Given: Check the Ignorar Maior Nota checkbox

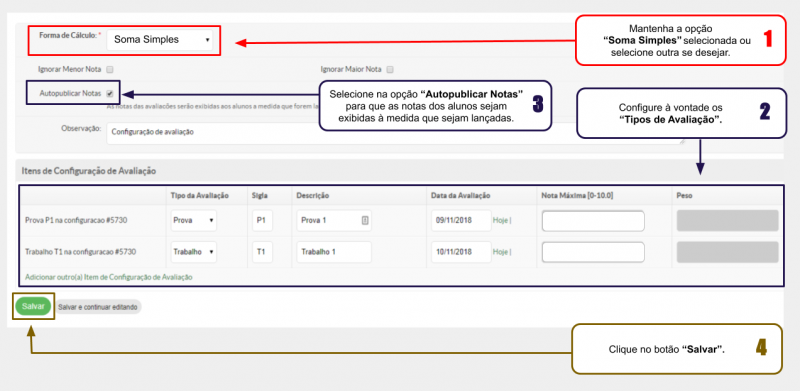Looking at the screenshot, I should click(x=390, y=69).
